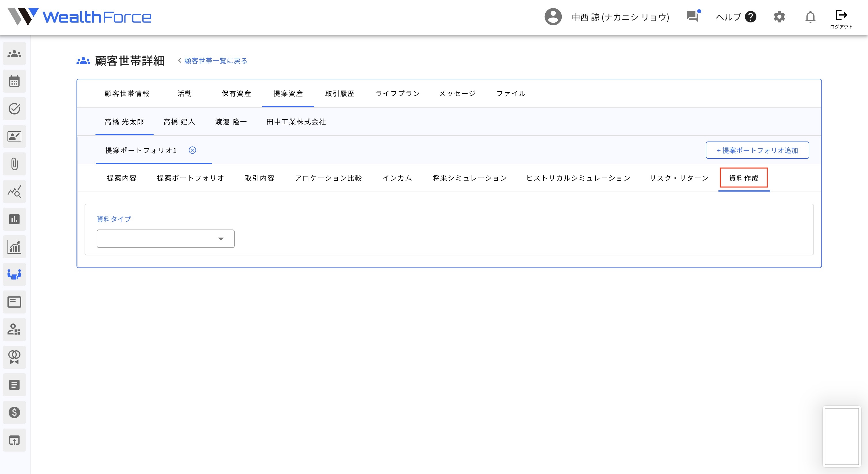Open the 将来シミュレーション sub-tab

(470, 178)
